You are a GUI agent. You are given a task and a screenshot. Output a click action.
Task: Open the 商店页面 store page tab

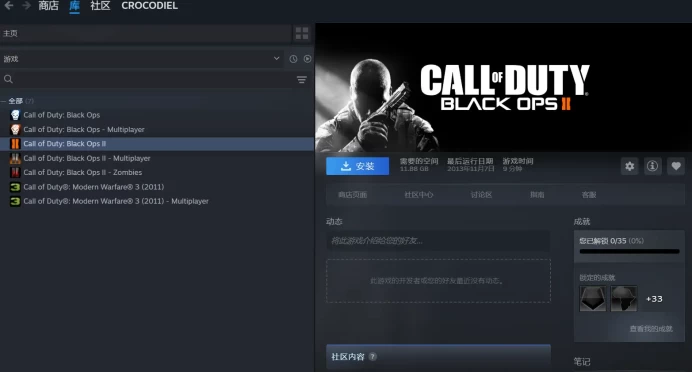[353, 195]
